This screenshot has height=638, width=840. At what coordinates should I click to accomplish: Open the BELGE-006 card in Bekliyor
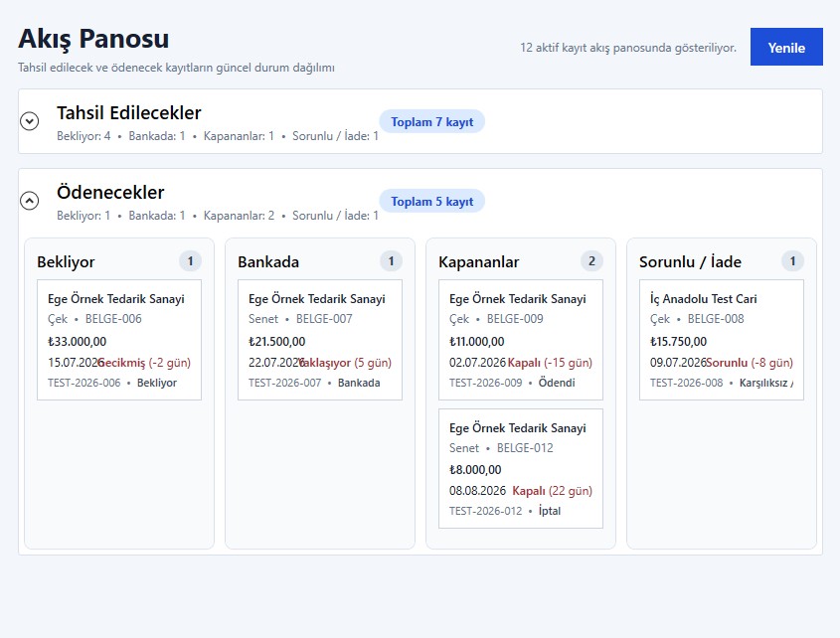coord(119,340)
